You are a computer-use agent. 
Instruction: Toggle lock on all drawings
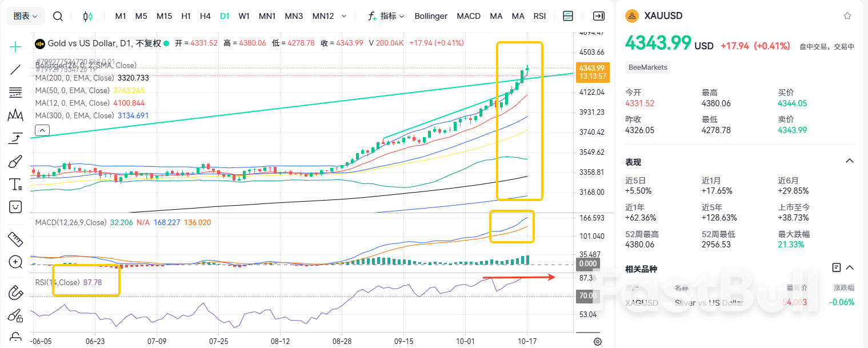tap(15, 339)
